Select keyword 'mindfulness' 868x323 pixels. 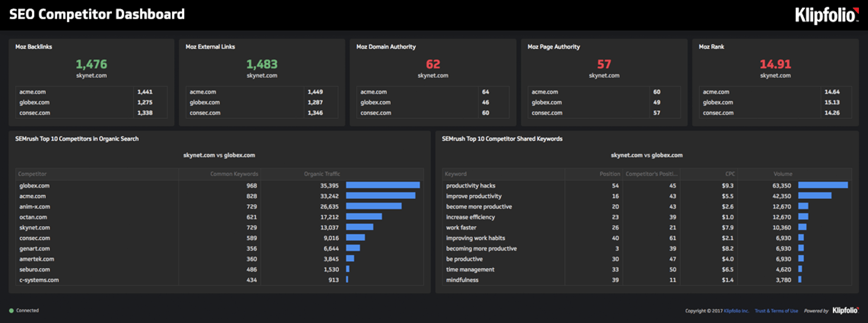coord(462,280)
